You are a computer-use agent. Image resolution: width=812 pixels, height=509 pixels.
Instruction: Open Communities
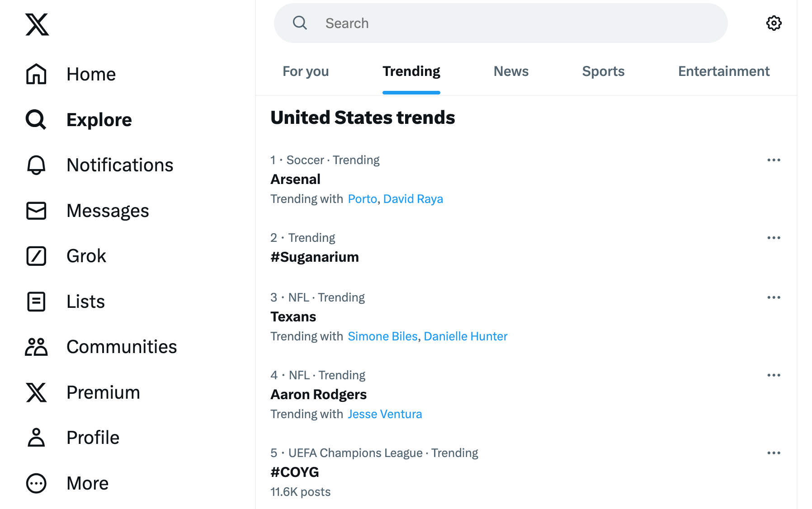pyautogui.click(x=121, y=347)
